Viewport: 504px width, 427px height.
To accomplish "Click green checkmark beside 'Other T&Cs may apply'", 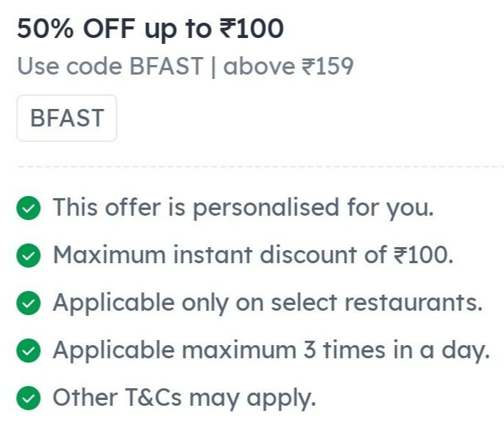I will [28, 398].
